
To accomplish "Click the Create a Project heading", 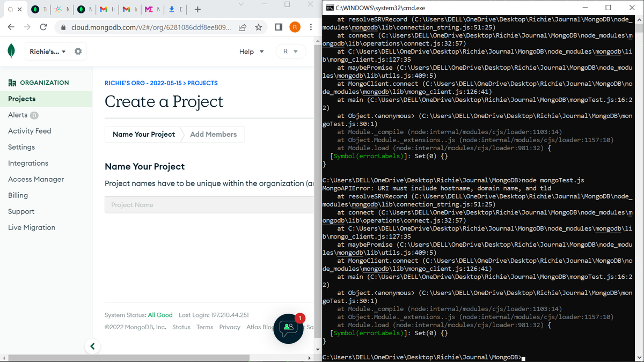I will pyautogui.click(x=164, y=101).
